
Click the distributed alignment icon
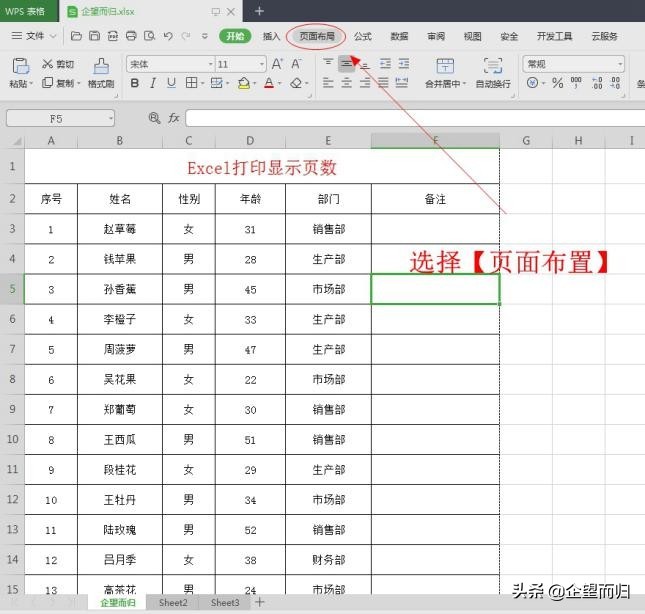coord(401,83)
